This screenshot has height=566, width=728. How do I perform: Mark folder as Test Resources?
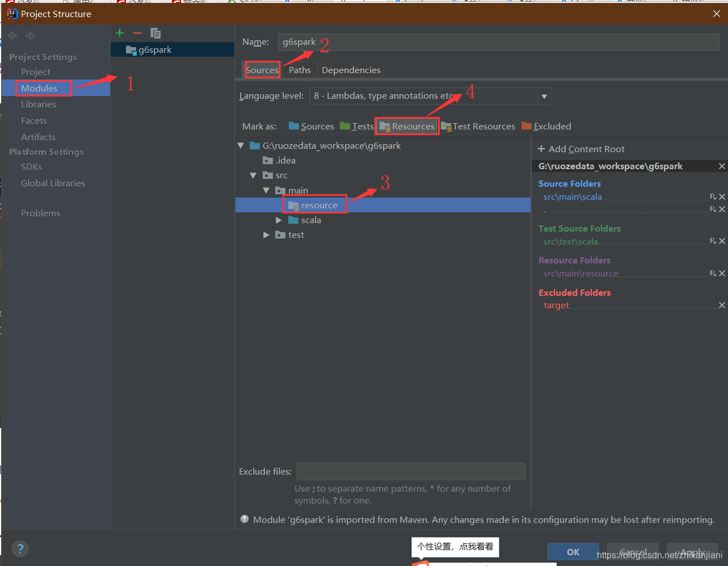point(478,126)
